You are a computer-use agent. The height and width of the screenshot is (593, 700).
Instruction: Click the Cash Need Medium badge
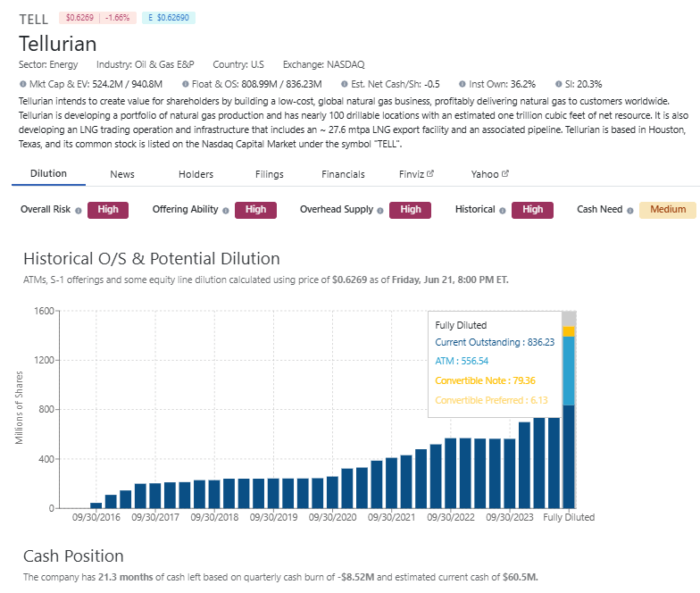[668, 210]
